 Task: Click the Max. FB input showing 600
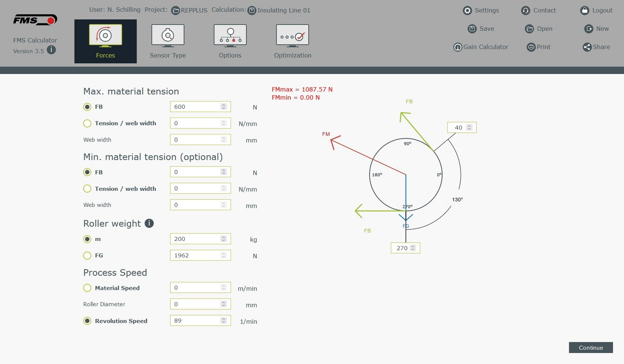click(200, 107)
